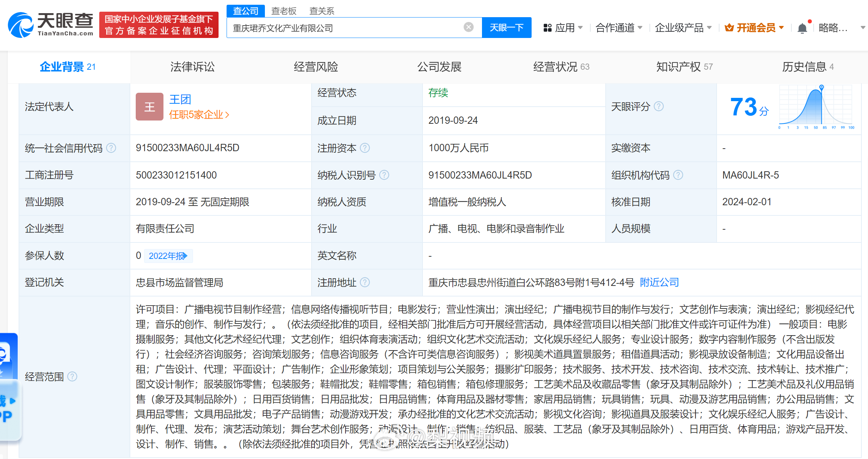Click the MA60JL4R-5 organization code
The image size is (868, 459).
coord(751,175)
